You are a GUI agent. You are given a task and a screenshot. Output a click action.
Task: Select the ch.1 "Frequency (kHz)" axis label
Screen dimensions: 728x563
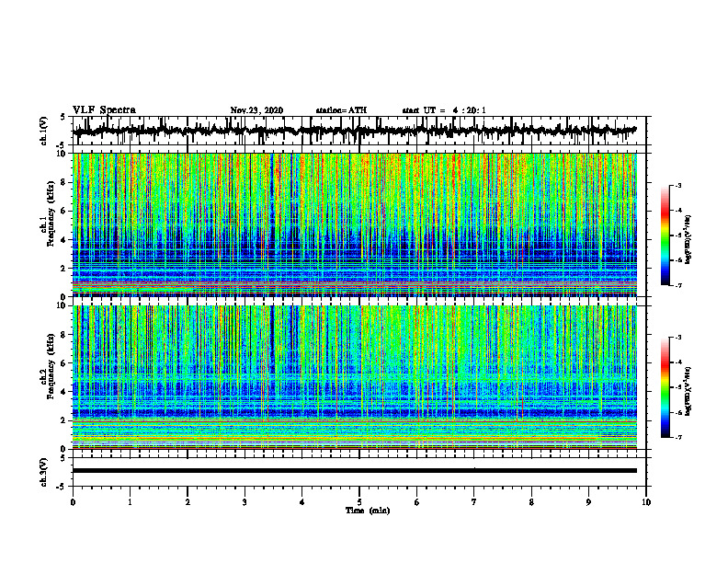point(51,214)
